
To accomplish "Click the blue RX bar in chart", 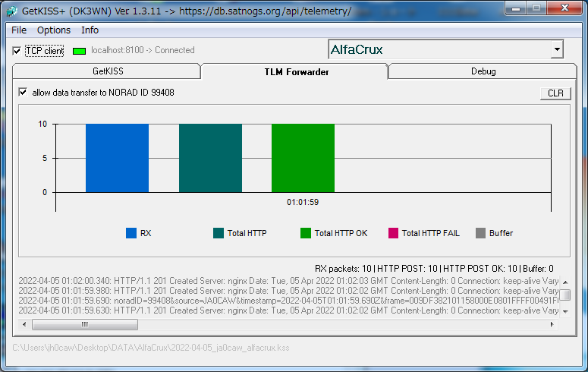I will pos(117,158).
